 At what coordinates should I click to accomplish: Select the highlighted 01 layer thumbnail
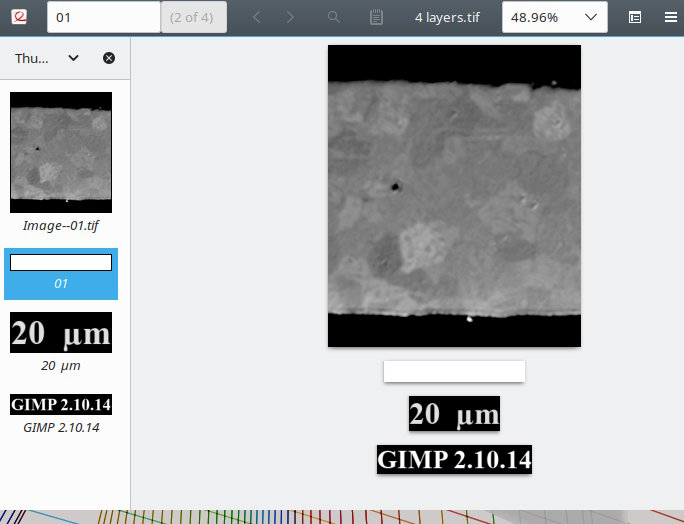(61, 274)
